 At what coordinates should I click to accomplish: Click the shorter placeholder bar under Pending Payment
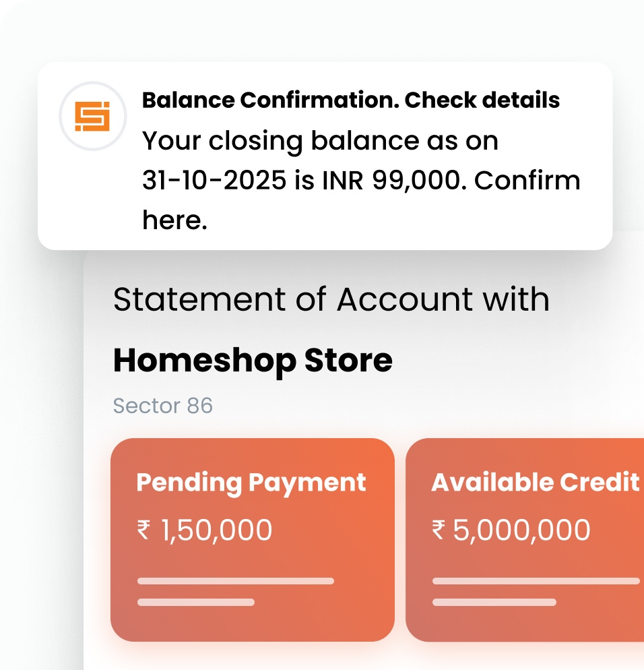(x=196, y=602)
